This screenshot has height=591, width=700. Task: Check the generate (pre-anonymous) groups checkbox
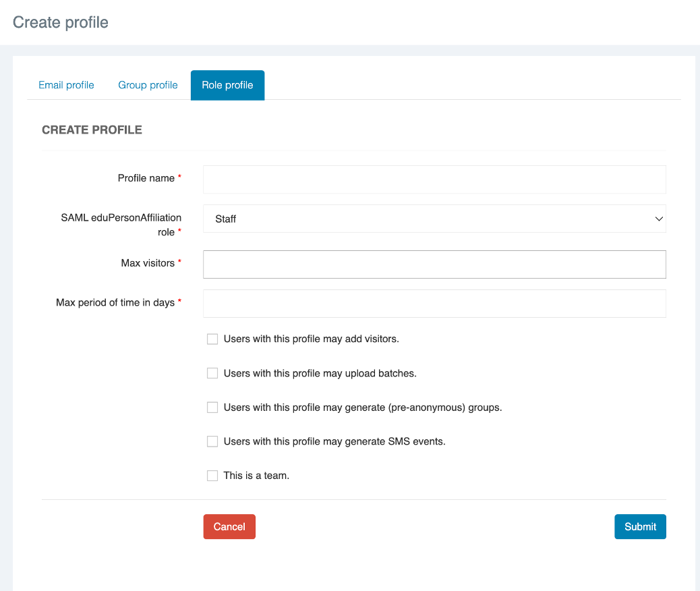212,407
